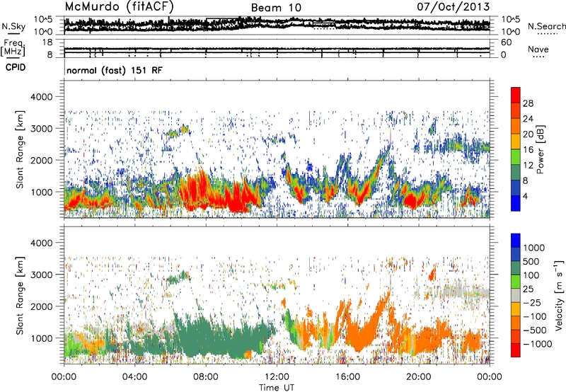Click the "08:00" time tick label
Screen dimensions: 566x392
206,377
